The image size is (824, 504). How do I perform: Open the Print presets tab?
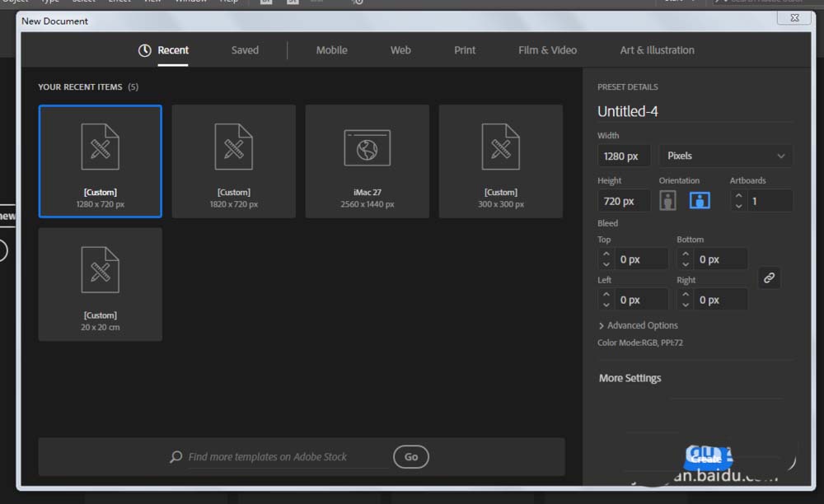(465, 50)
